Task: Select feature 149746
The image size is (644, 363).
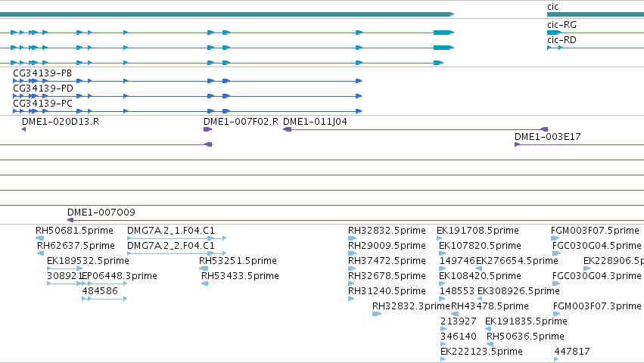Action: pos(457,261)
